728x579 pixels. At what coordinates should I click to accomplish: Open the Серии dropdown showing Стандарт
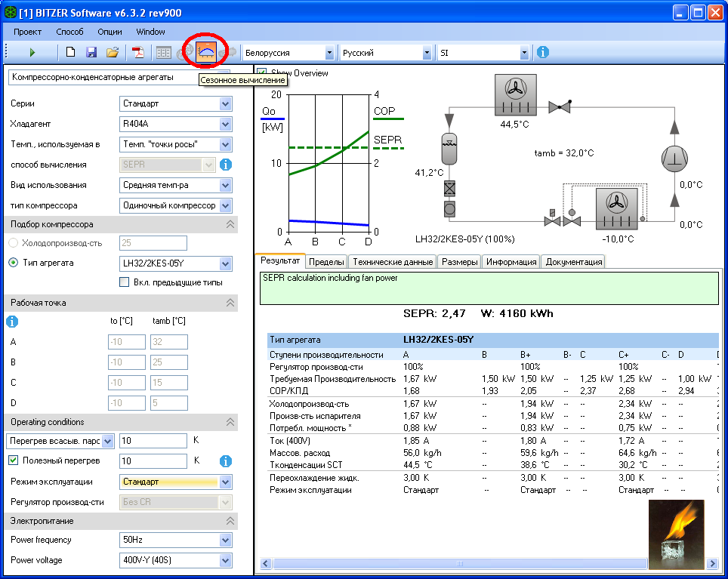coord(176,103)
